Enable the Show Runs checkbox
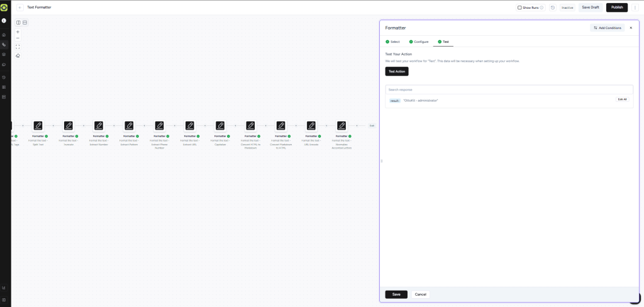 click(x=519, y=8)
